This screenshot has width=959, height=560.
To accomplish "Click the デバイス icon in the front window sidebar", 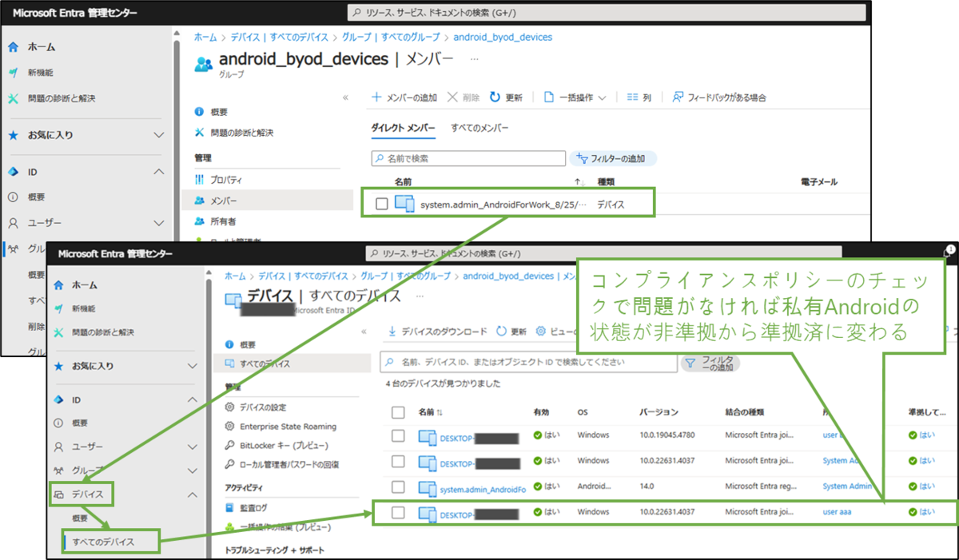I will [58, 494].
